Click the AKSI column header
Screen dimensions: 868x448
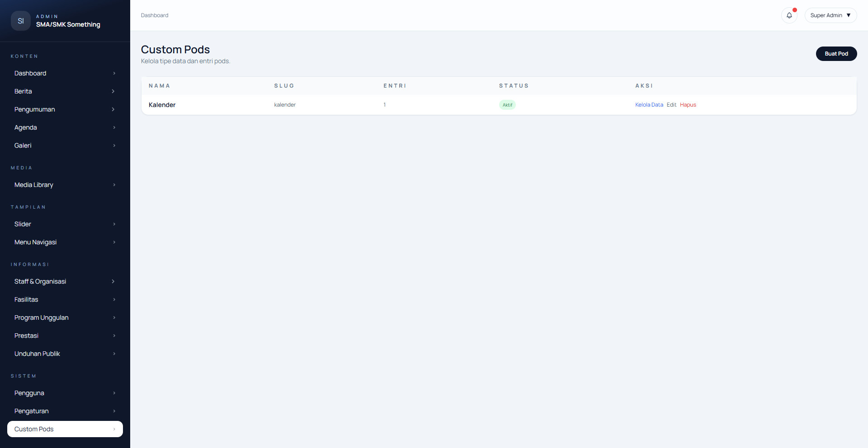[644, 86]
